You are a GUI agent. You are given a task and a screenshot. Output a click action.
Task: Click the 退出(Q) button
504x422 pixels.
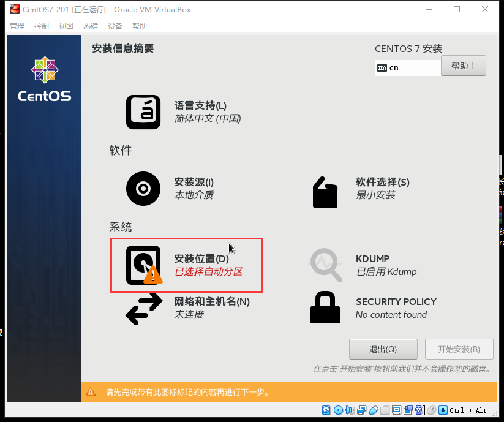pos(383,349)
